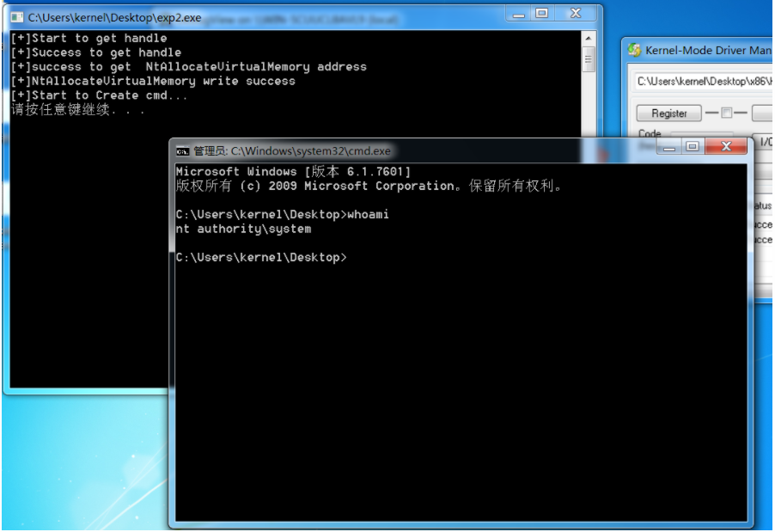Screen dimensions: 775x532
Task: Maximize the cmd.exe administrator window
Action: (x=693, y=146)
